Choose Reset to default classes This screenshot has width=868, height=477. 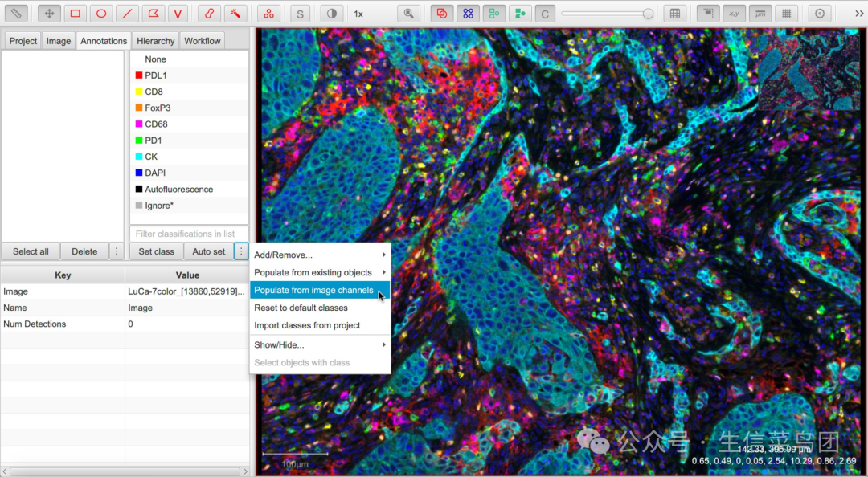point(320,308)
